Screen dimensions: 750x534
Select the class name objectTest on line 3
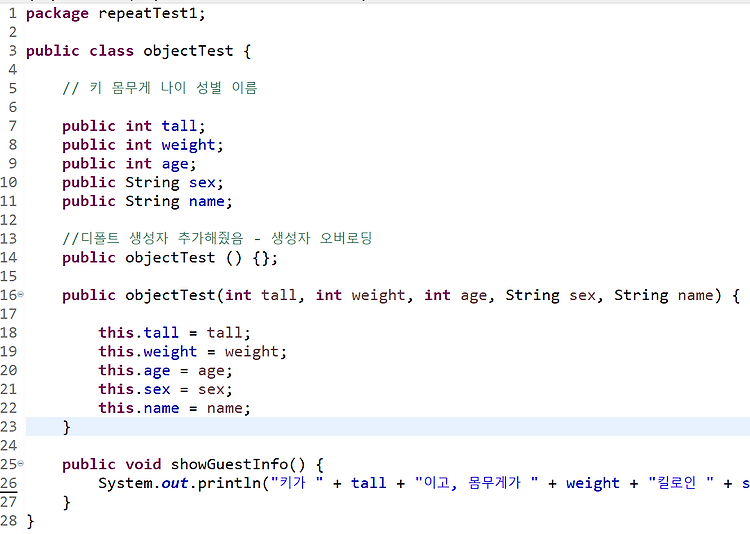(x=188, y=51)
